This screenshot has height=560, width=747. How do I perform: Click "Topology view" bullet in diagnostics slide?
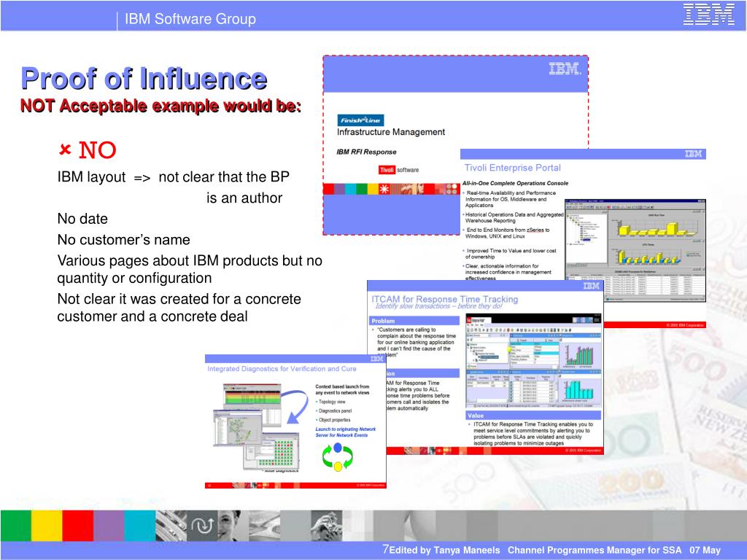[x=332, y=402]
